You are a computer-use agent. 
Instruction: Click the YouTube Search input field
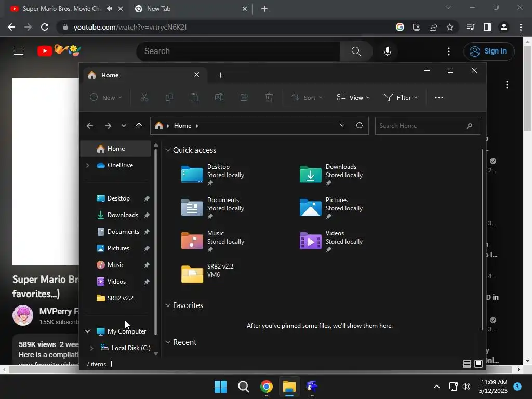tap(238, 51)
